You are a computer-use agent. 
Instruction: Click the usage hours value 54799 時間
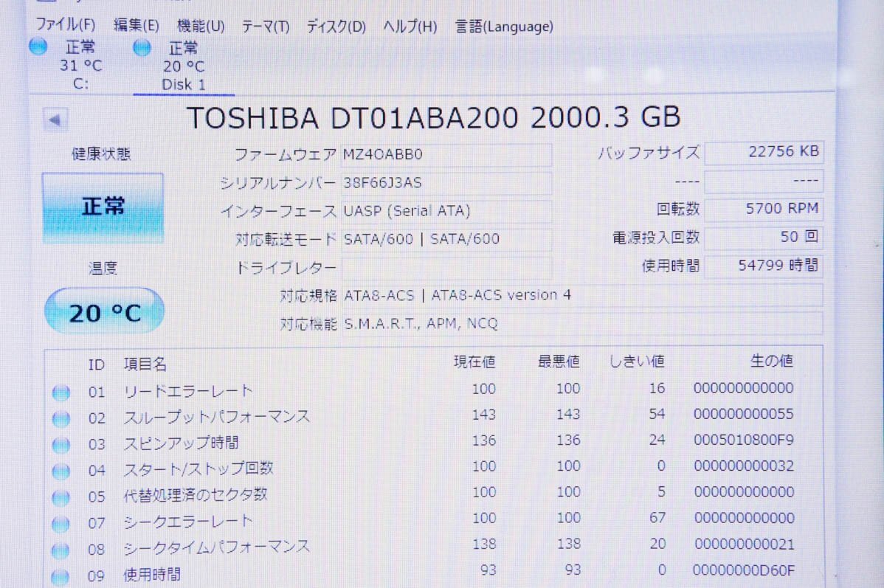pos(764,265)
